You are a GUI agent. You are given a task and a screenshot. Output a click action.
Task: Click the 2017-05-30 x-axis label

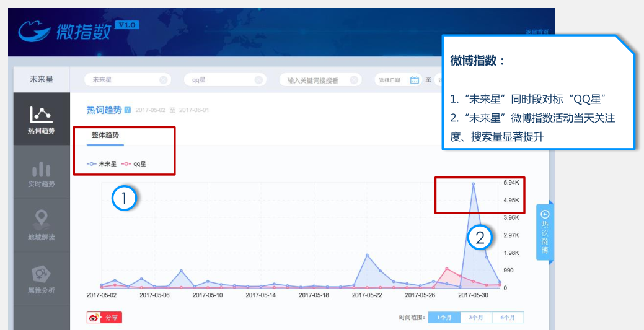473,295
